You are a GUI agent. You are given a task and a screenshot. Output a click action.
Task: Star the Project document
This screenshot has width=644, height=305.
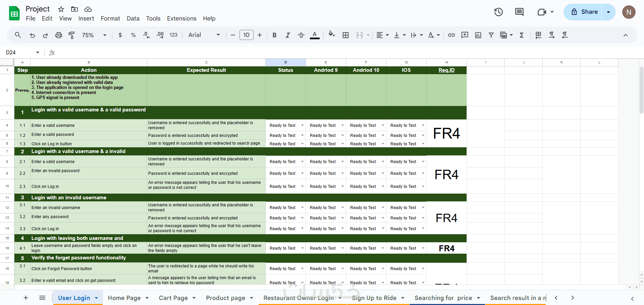pyautogui.click(x=61, y=9)
